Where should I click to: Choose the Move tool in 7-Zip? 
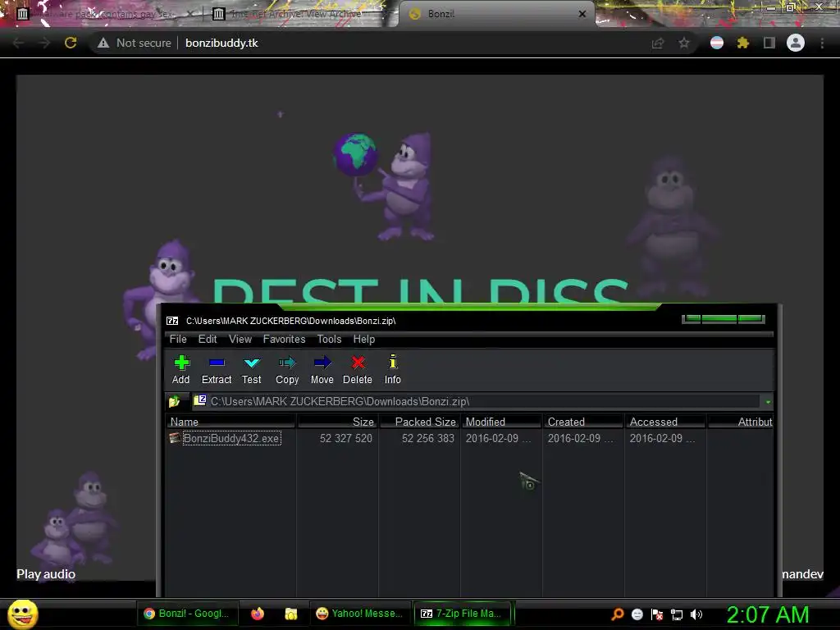[x=322, y=370]
